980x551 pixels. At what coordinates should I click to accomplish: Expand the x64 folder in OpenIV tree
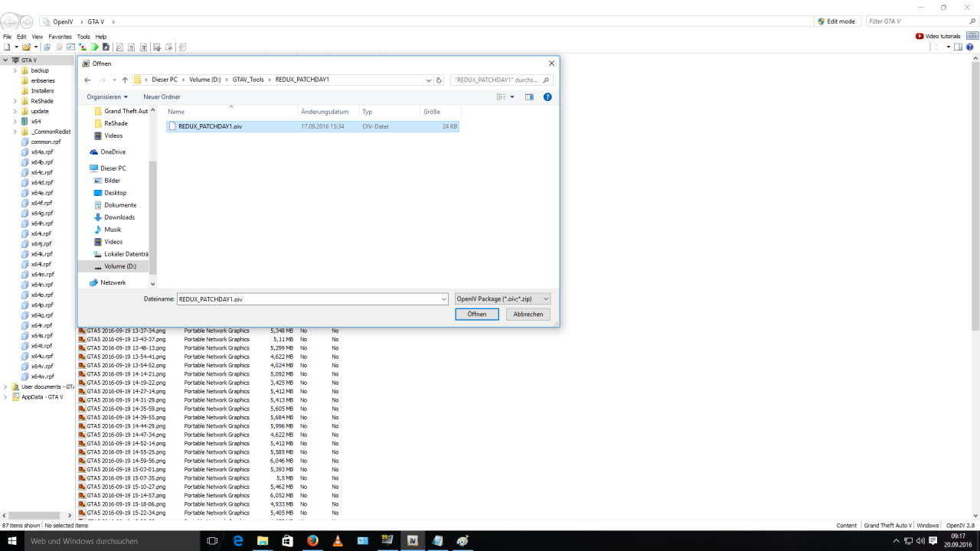click(15, 121)
